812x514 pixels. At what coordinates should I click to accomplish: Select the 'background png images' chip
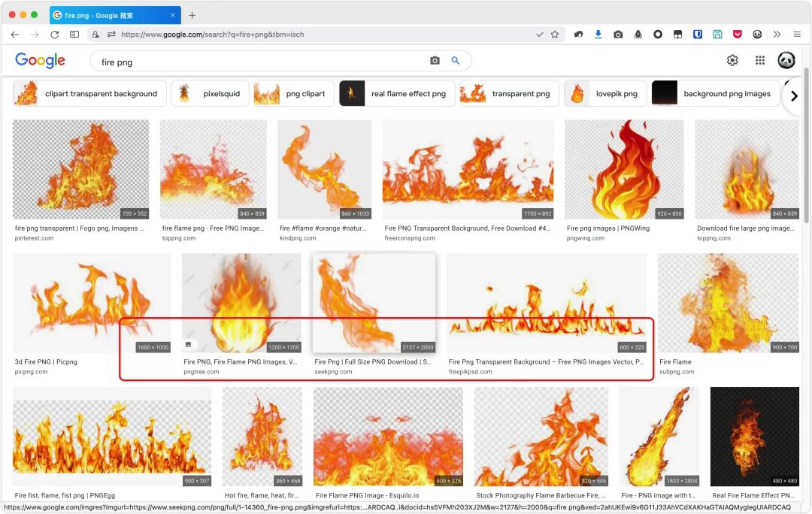715,93
